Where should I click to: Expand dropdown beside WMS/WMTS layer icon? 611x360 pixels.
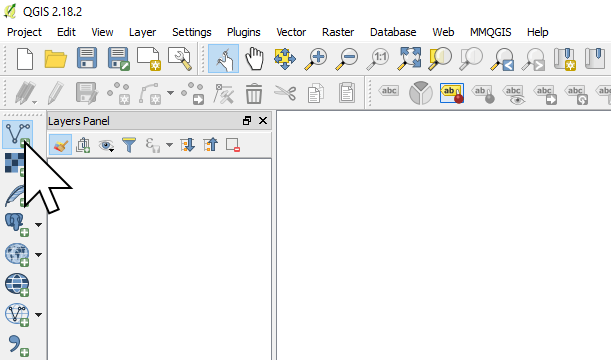point(38,255)
